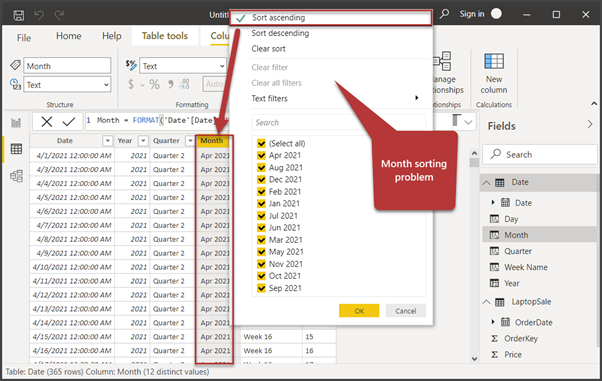
Task: Uncheck the Aug 2021 checkbox
Action: (x=261, y=167)
